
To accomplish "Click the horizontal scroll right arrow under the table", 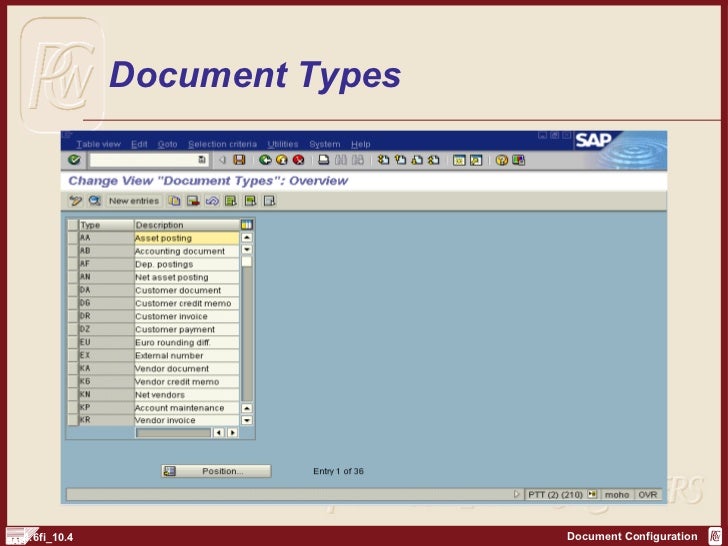I will coord(232,433).
